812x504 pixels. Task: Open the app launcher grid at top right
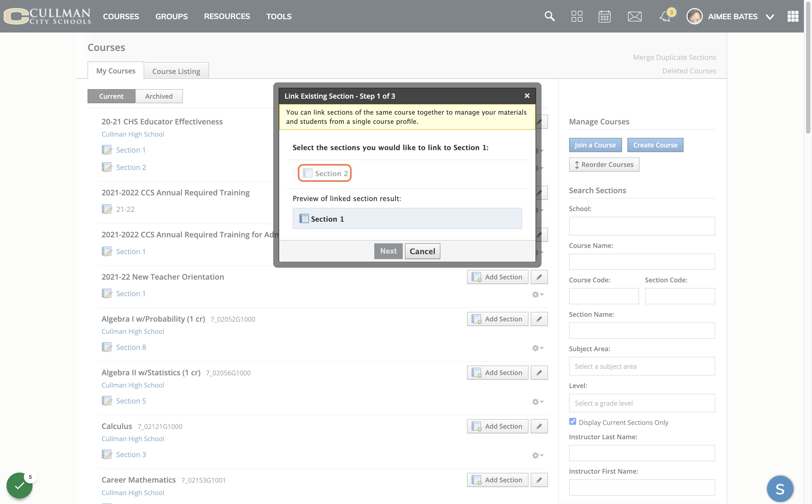[x=793, y=16]
